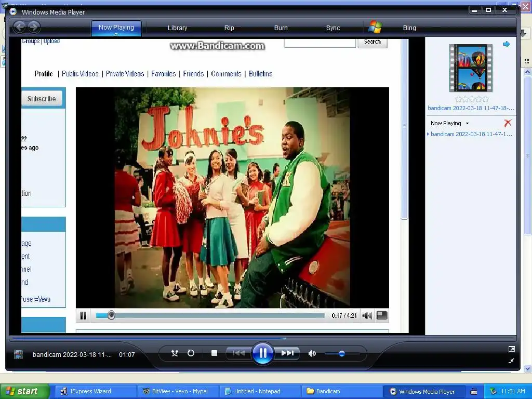Mute the embedded video's speaker icon
The image size is (532, 399).
click(x=367, y=315)
